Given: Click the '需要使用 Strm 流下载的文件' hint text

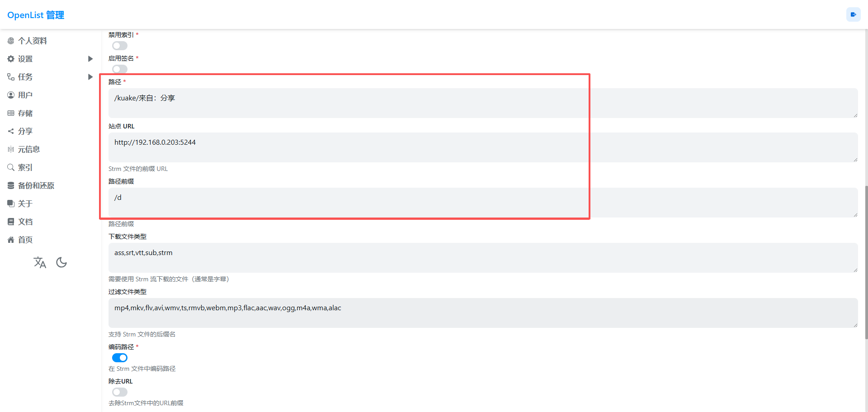Looking at the screenshot, I should 169,279.
